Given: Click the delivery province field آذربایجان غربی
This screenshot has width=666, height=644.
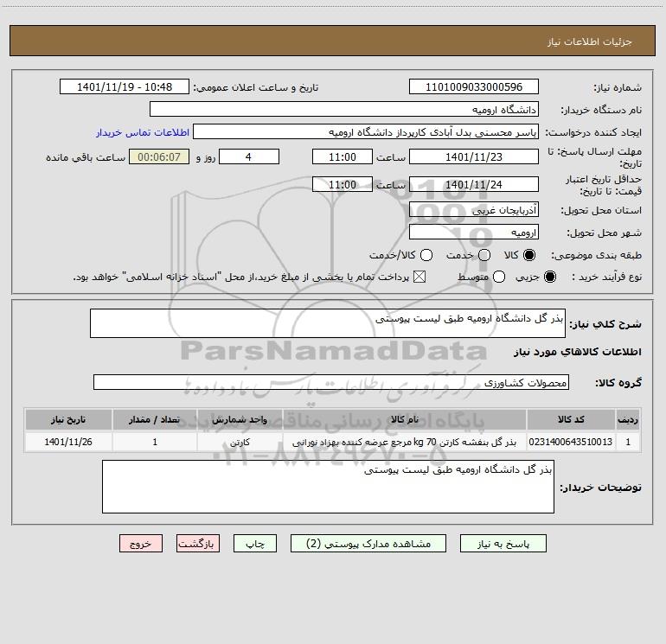Looking at the screenshot, I should [x=474, y=209].
